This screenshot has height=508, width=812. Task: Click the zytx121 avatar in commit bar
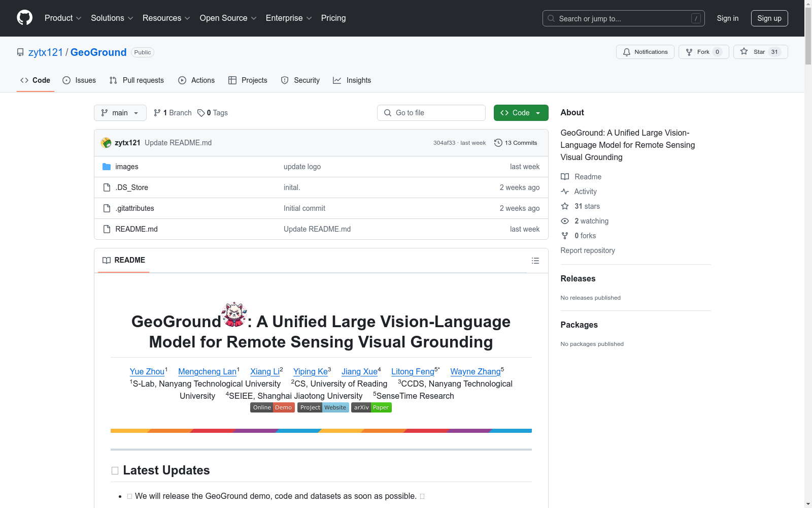pos(106,143)
